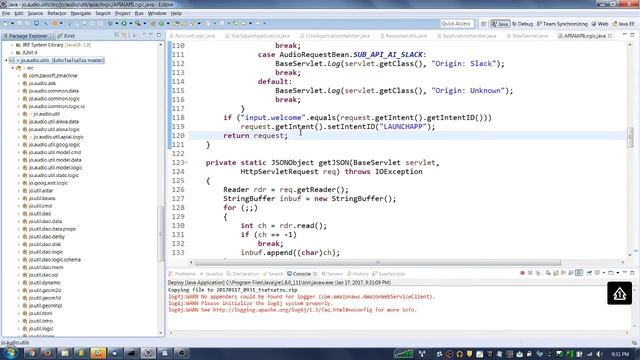
Task: Open the File menu
Action: click(6, 13)
